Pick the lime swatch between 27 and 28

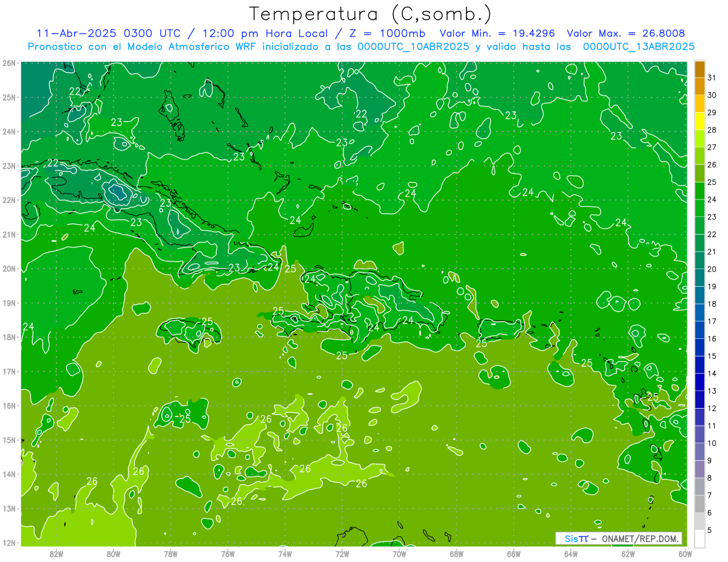click(699, 138)
